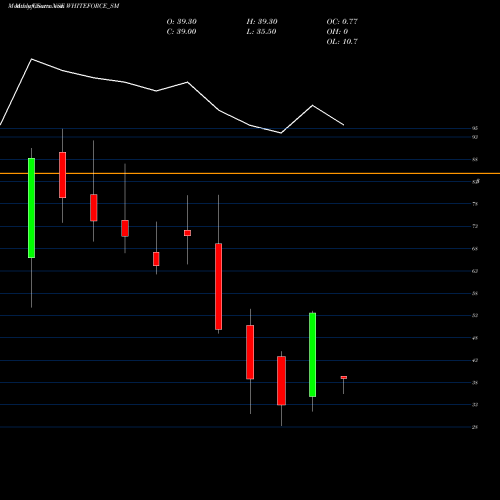
Task: Click the 38 price axis label
Action: 475,383
